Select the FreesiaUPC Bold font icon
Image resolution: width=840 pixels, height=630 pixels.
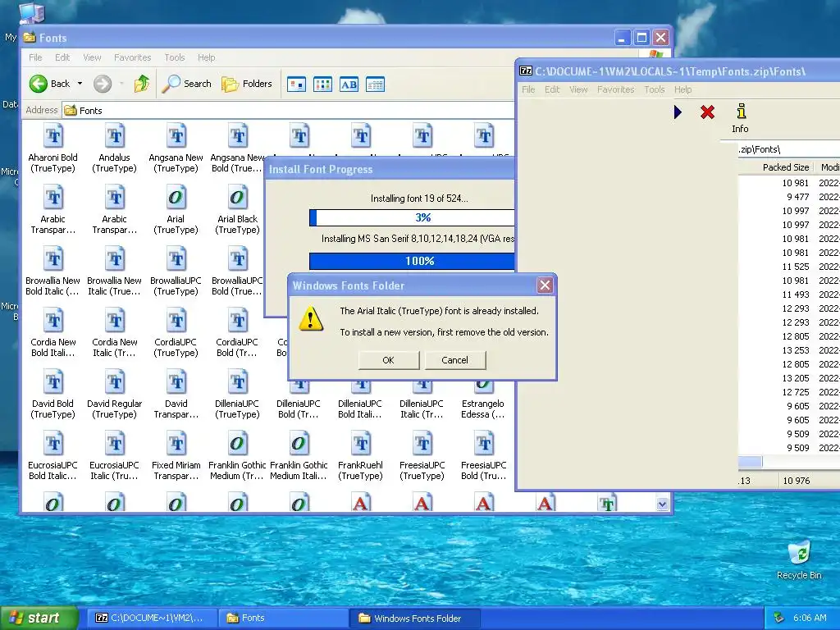484,455
